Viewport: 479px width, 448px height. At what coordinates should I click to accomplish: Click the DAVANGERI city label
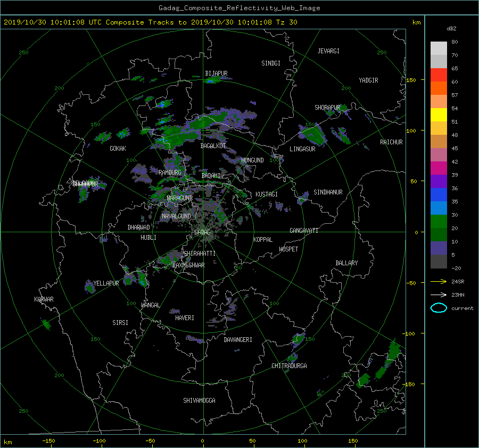pos(238,340)
